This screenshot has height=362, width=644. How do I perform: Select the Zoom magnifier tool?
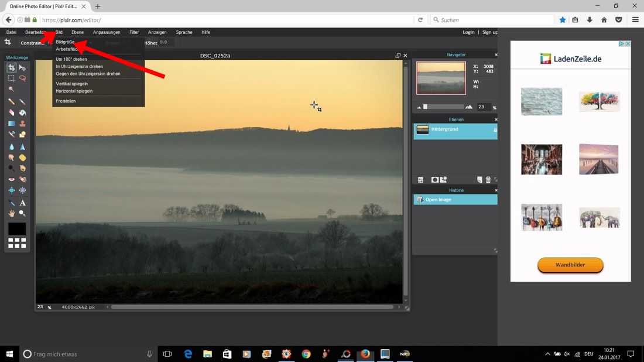pos(23,214)
